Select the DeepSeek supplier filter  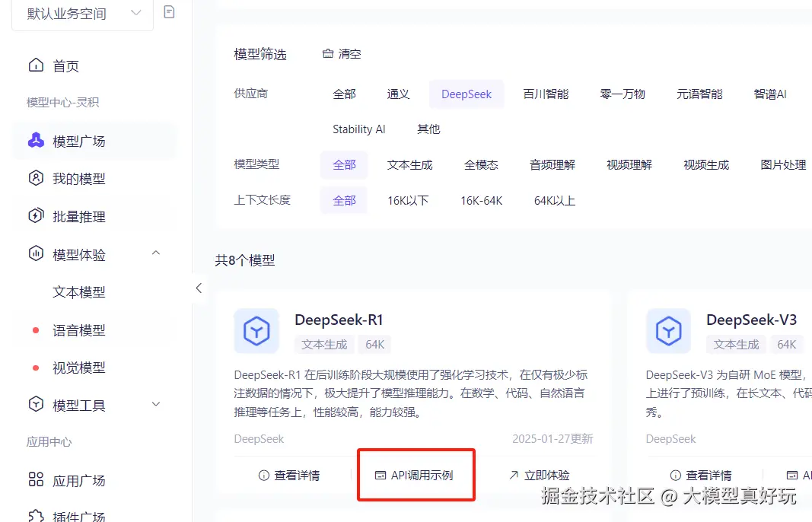[466, 94]
